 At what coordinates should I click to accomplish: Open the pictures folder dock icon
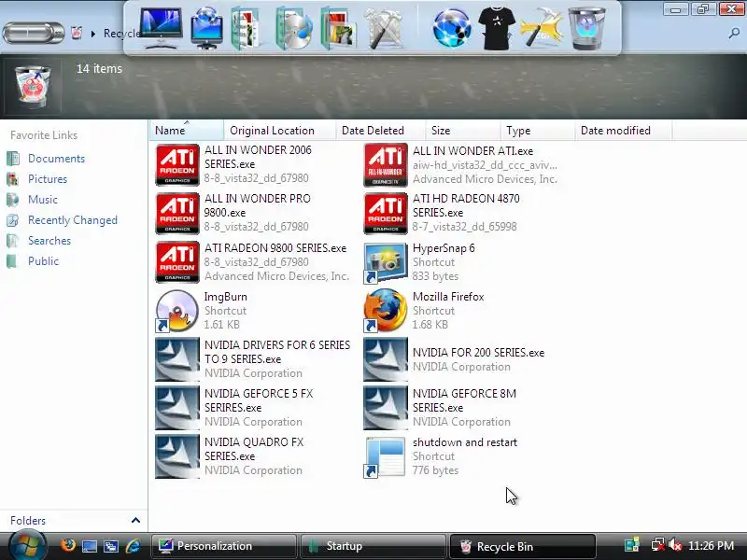pos(338,29)
